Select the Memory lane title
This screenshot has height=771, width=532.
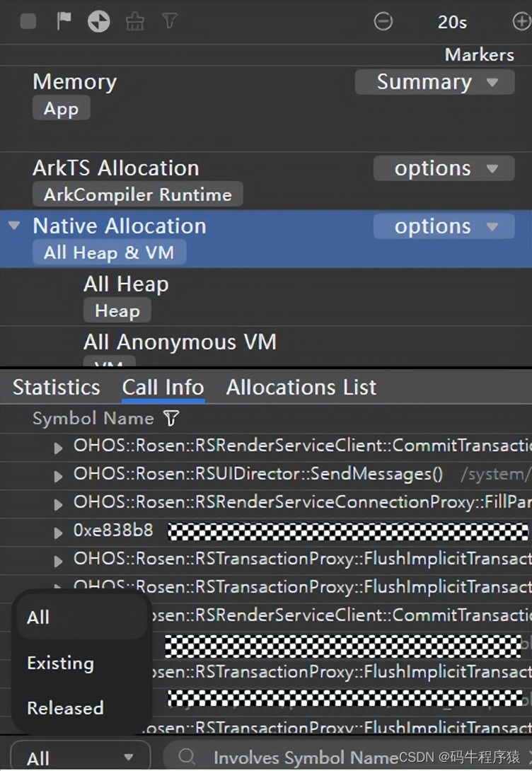point(75,81)
